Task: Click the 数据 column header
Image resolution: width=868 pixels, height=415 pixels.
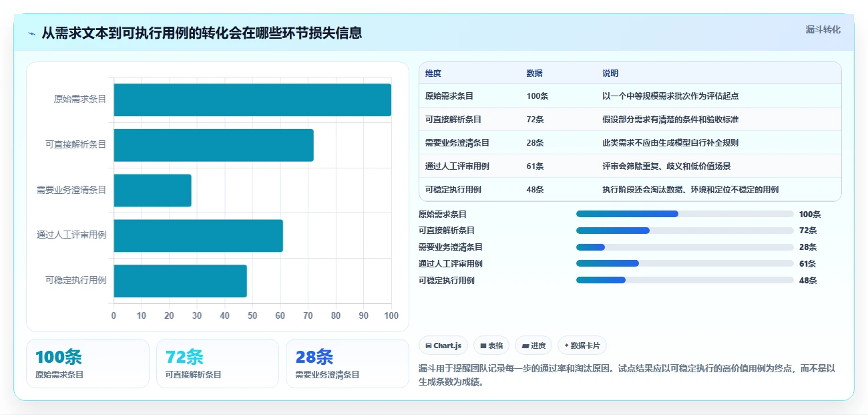Action: (534, 73)
